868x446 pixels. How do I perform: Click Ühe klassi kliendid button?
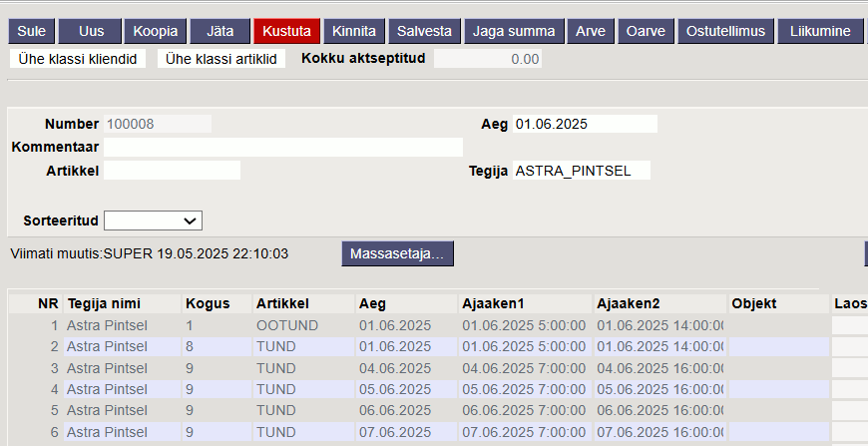pos(78,59)
